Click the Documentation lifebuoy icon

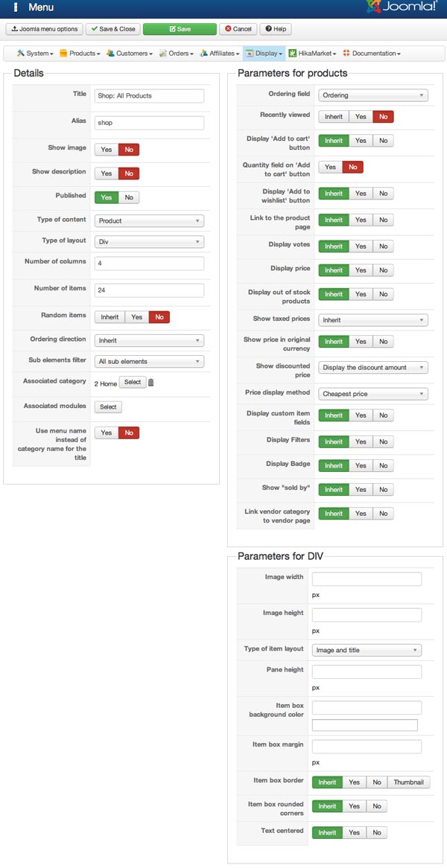coord(346,54)
